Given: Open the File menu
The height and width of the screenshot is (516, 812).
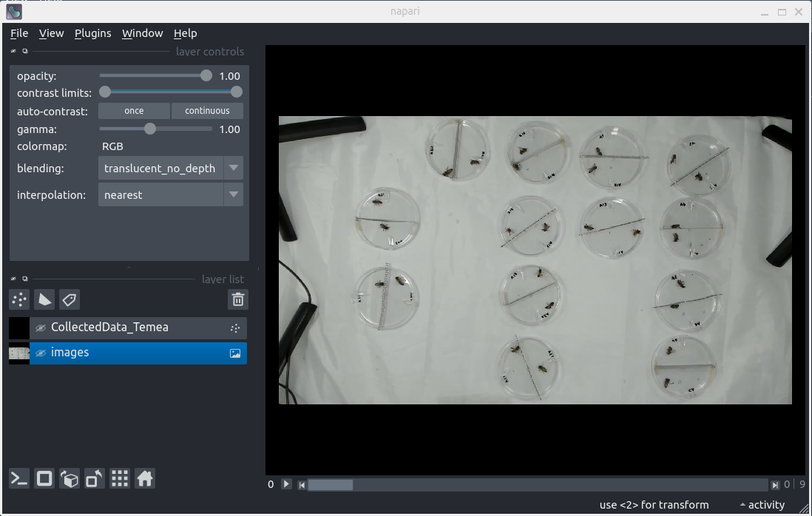Looking at the screenshot, I should coord(19,33).
